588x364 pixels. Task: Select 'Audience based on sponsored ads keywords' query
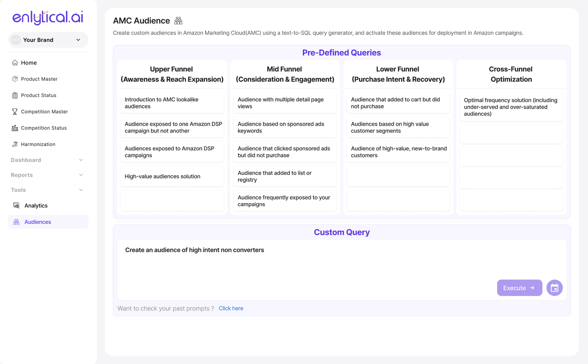[x=285, y=127]
